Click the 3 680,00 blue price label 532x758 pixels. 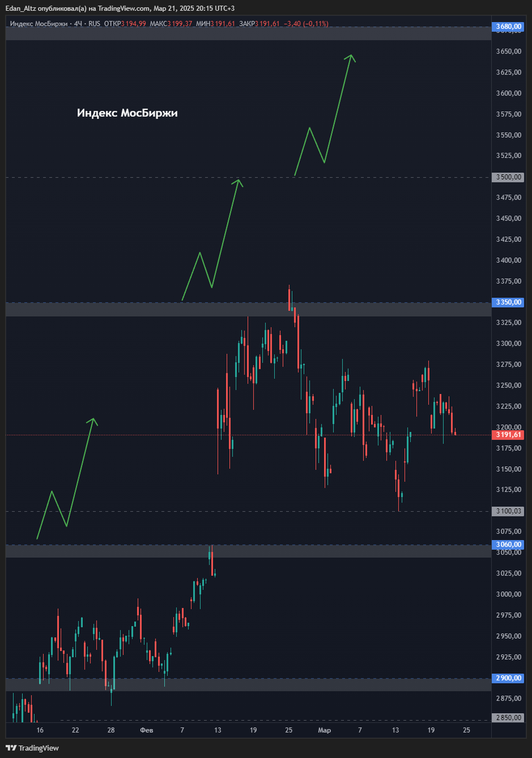tap(509, 27)
